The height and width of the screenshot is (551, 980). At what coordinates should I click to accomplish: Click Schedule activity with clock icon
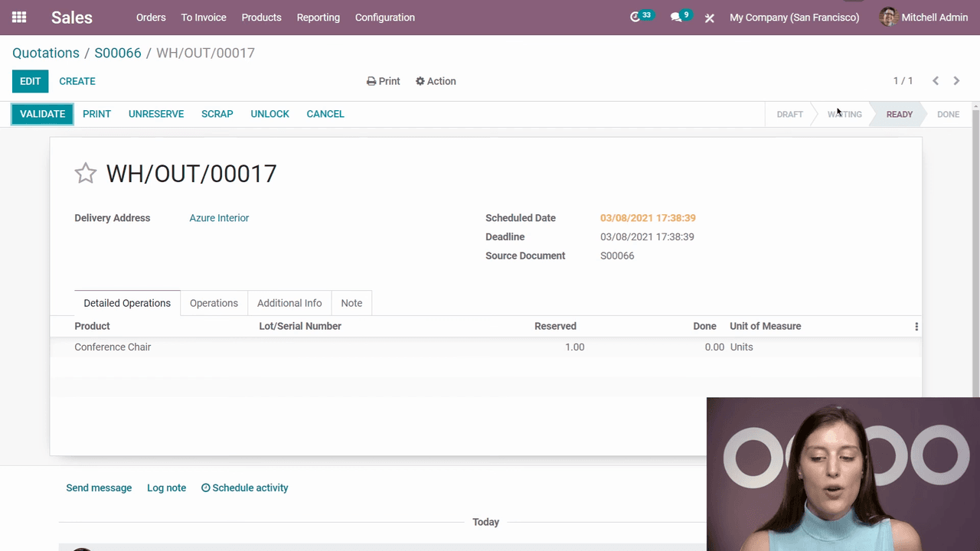click(x=244, y=487)
